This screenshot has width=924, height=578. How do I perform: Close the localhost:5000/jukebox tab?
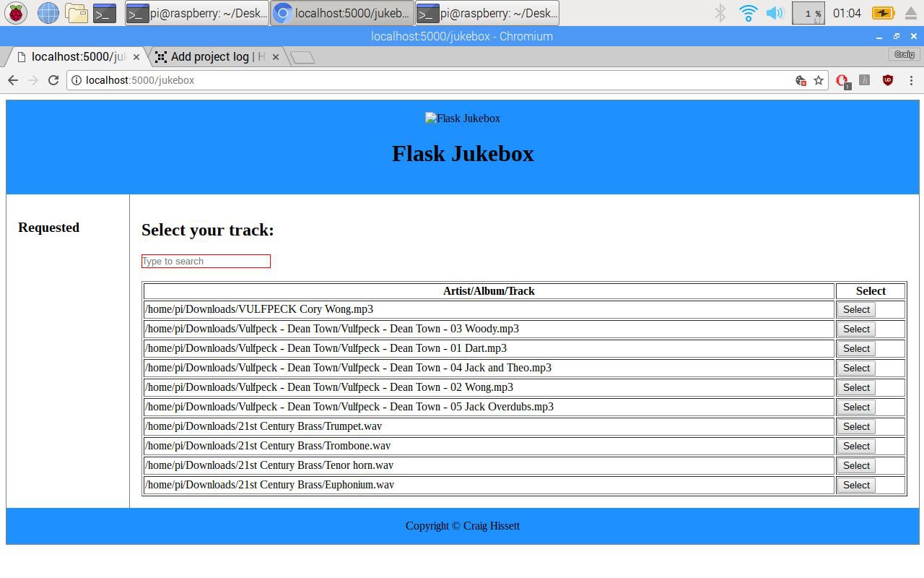[x=136, y=57]
